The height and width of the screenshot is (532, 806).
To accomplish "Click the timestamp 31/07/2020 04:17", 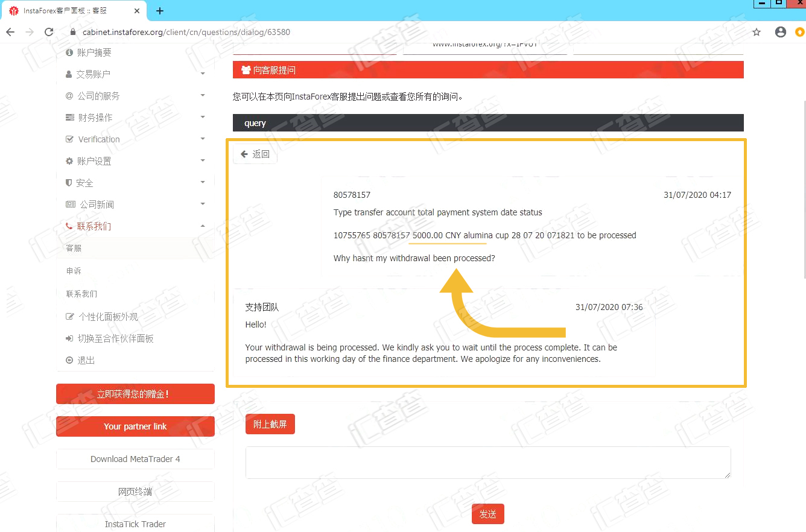I will point(697,195).
